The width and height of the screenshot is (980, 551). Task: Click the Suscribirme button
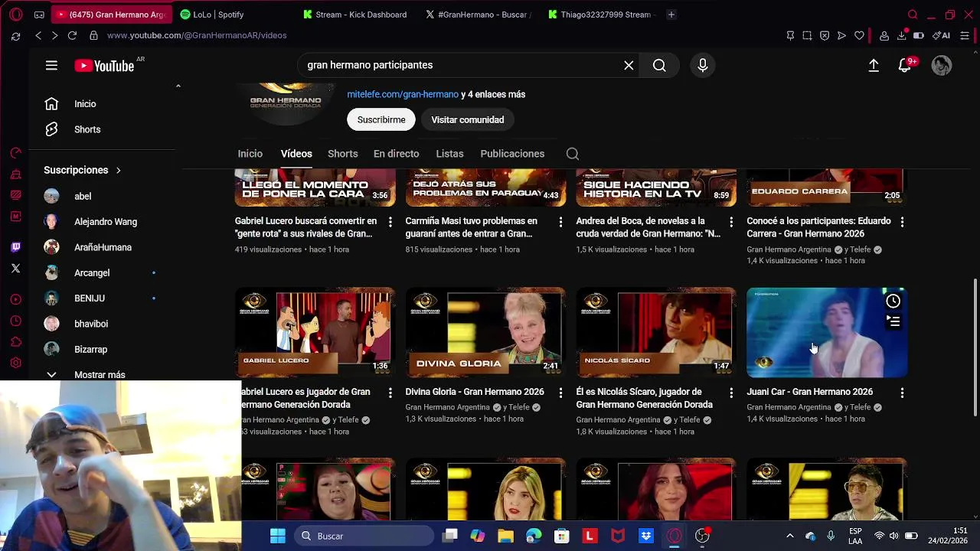381,120
